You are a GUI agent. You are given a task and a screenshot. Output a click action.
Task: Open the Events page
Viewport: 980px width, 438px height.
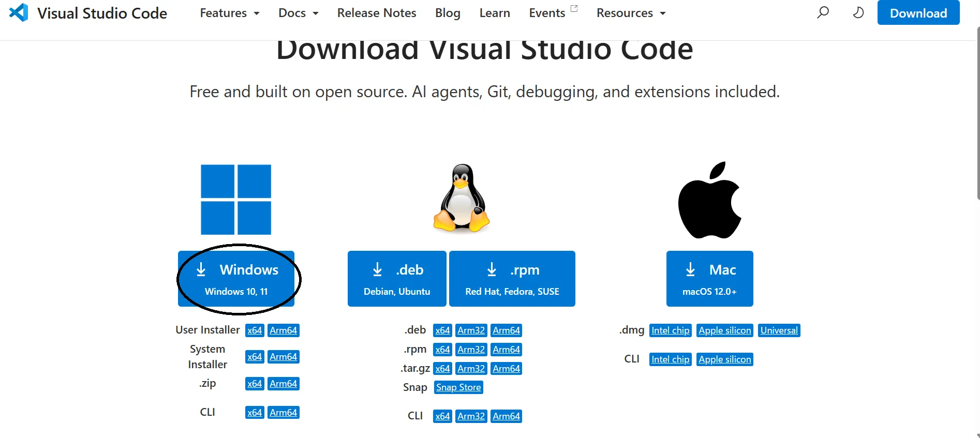tap(547, 13)
